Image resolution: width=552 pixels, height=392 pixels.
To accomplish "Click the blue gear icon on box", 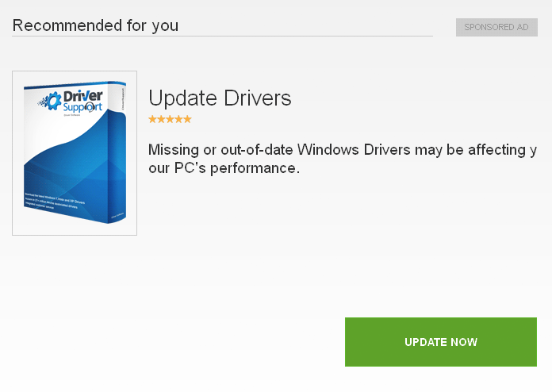I will (53, 101).
